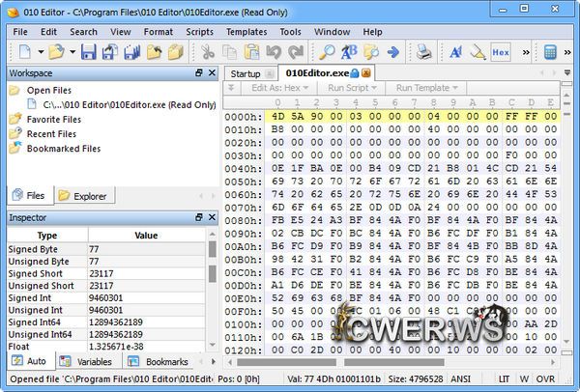Open the Calculator tool icon

(x=550, y=52)
